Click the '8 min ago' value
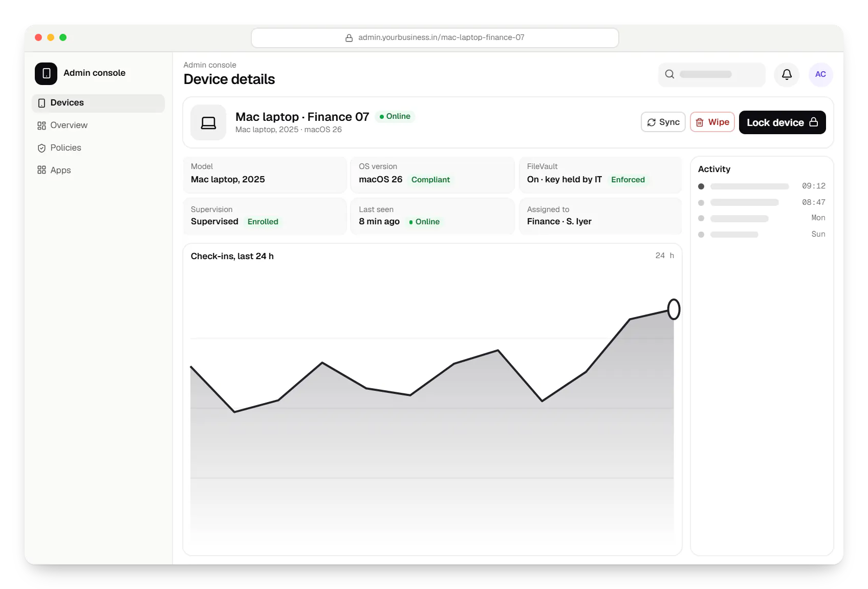This screenshot has height=589, width=868. tap(379, 222)
